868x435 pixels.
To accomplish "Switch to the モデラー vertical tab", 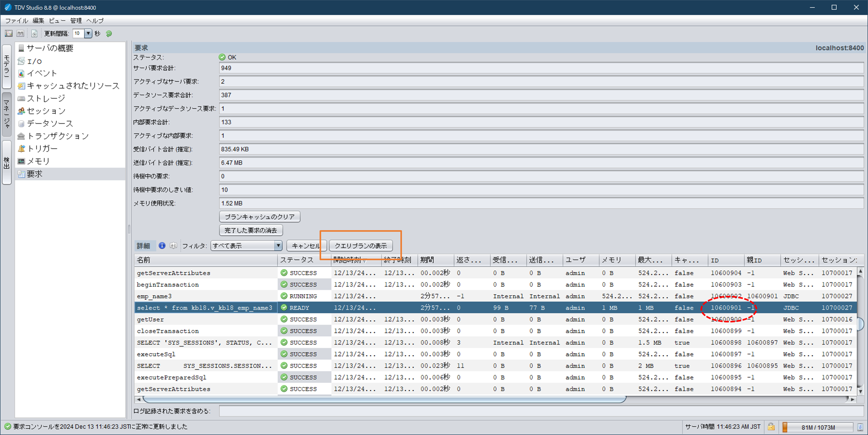I will tap(7, 66).
